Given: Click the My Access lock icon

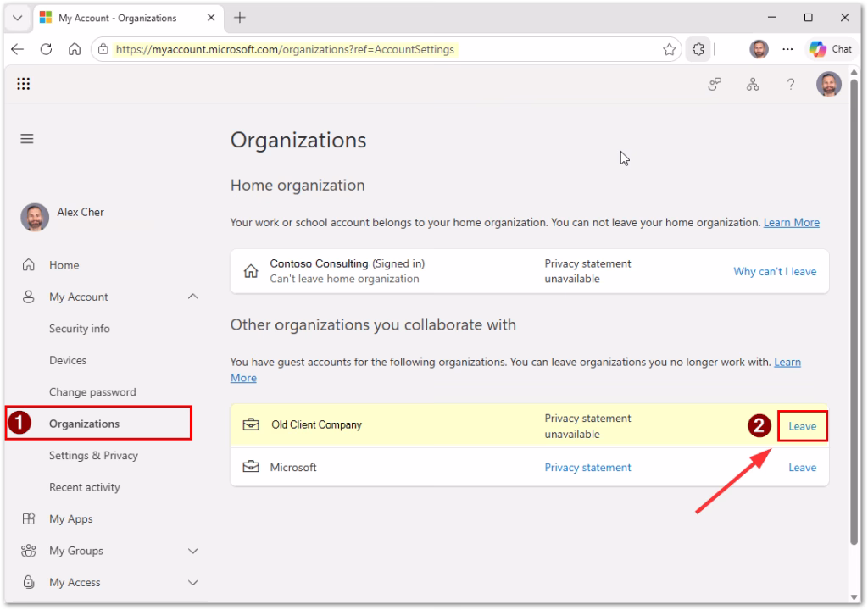Looking at the screenshot, I should tap(29, 582).
